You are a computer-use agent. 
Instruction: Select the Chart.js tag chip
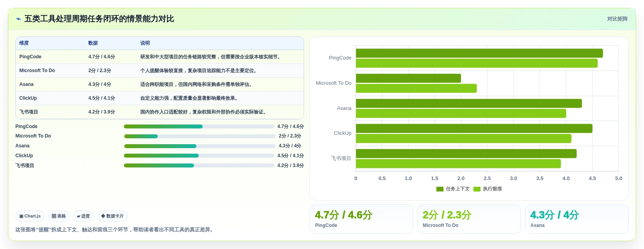[x=30, y=216]
